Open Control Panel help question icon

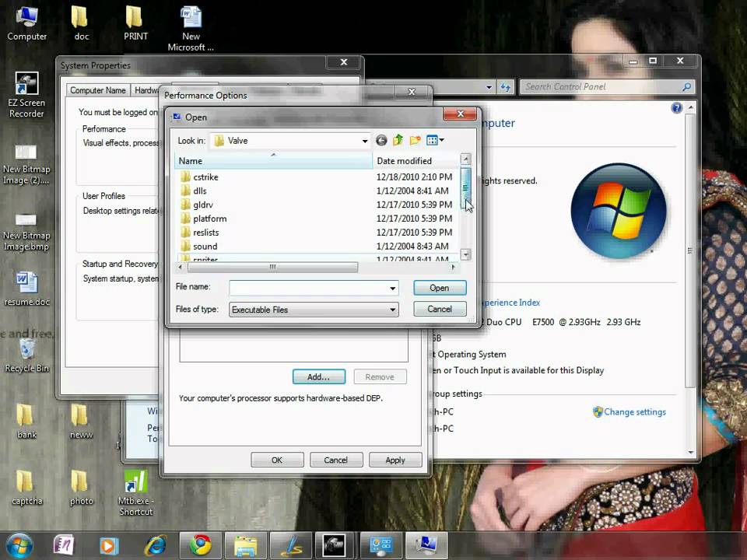676,107
